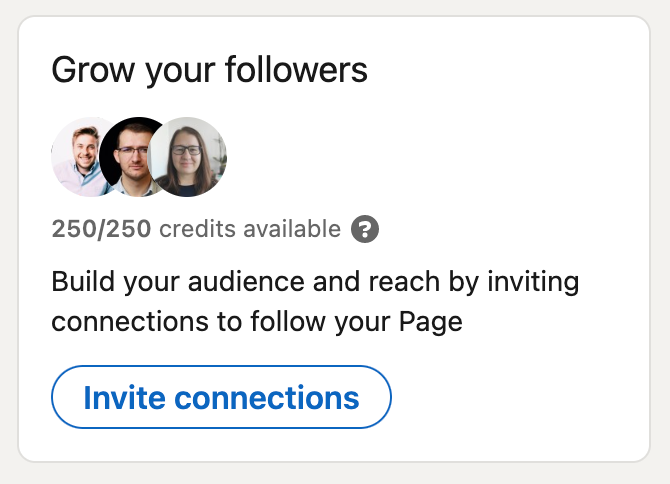Click the gray circular help icon beside credits

point(365,229)
